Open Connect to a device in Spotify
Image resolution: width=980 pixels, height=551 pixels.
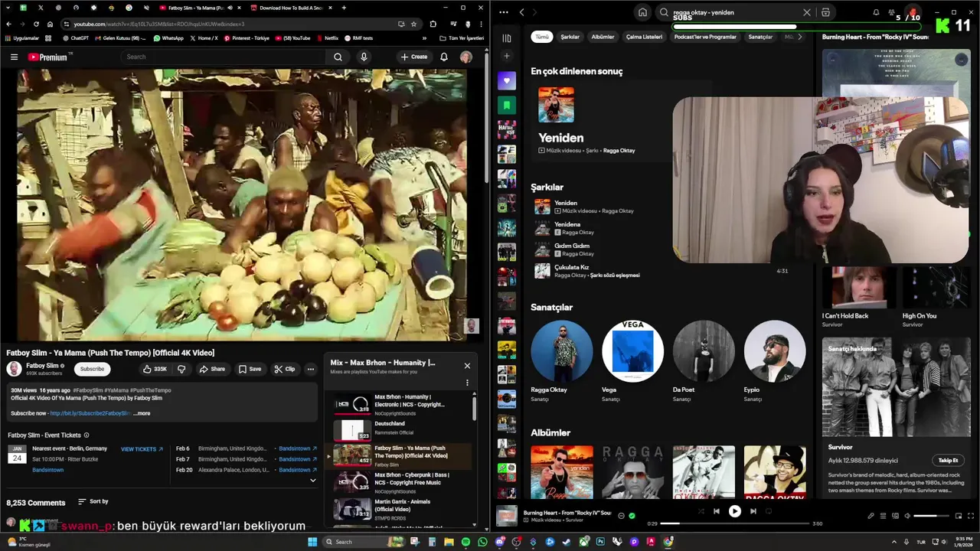pyautogui.click(x=895, y=516)
